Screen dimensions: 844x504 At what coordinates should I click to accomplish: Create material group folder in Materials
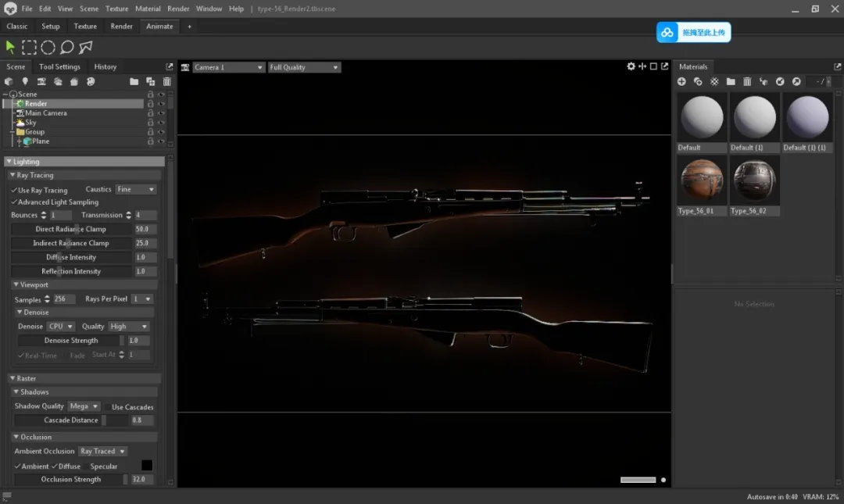[x=731, y=81]
